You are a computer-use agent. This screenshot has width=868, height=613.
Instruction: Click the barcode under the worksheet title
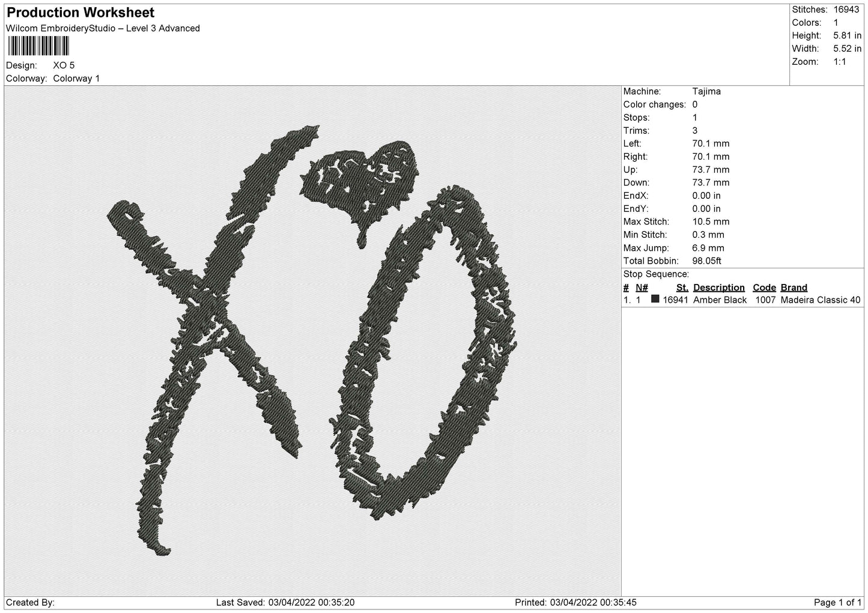(38, 46)
